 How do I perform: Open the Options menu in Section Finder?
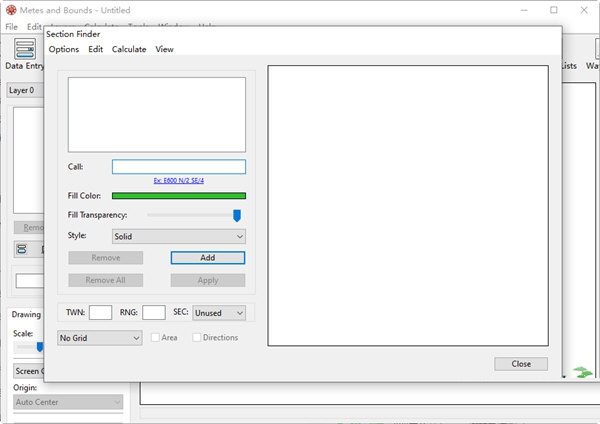coord(63,49)
